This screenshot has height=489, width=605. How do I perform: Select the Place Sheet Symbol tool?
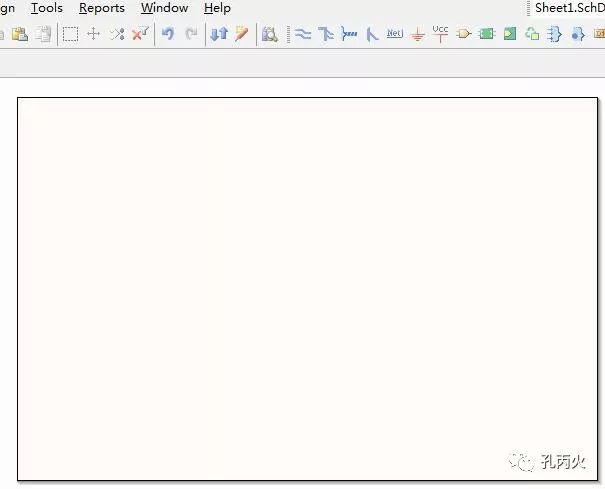[x=486, y=34]
